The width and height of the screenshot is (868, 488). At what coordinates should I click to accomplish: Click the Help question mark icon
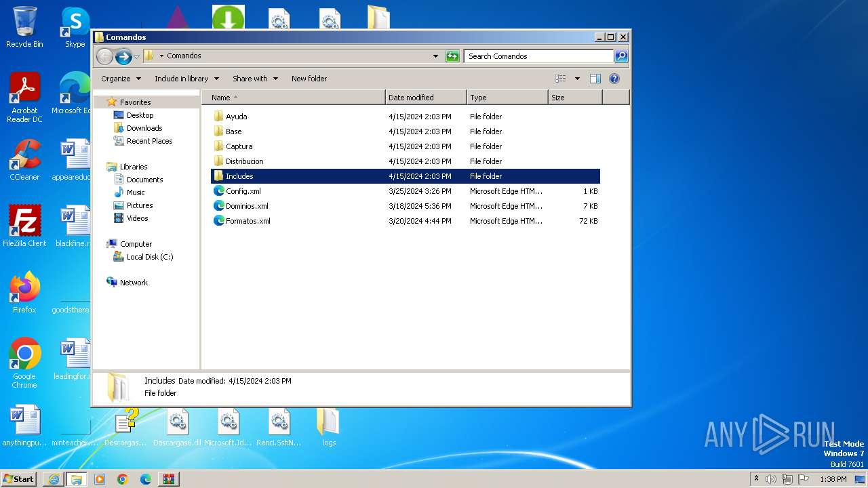point(614,79)
